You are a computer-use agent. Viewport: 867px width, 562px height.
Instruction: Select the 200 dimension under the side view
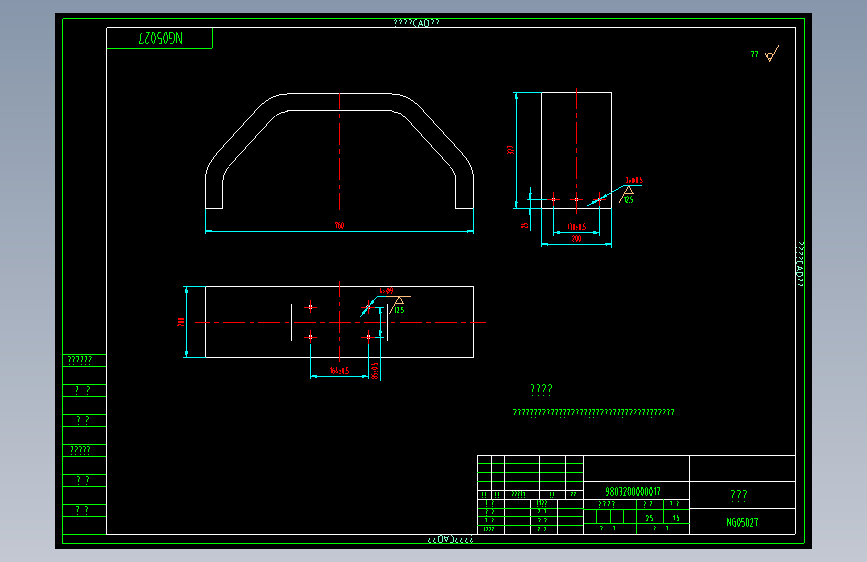click(x=576, y=238)
